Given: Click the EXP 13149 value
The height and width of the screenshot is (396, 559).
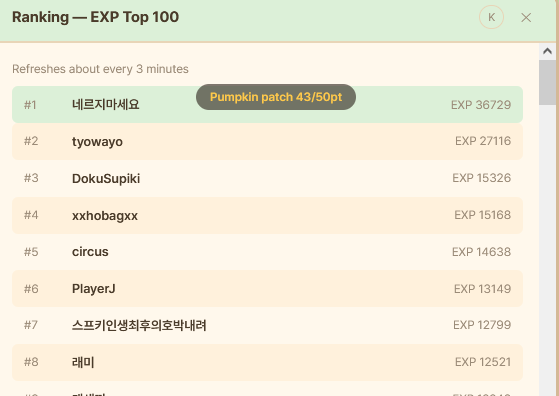Looking at the screenshot, I should (482, 289).
